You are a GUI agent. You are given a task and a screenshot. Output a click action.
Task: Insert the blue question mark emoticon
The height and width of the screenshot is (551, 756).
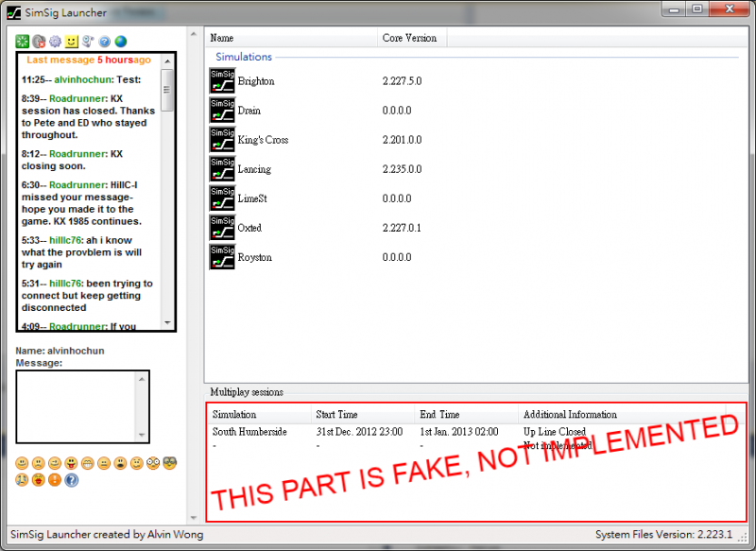pyautogui.click(x=72, y=480)
